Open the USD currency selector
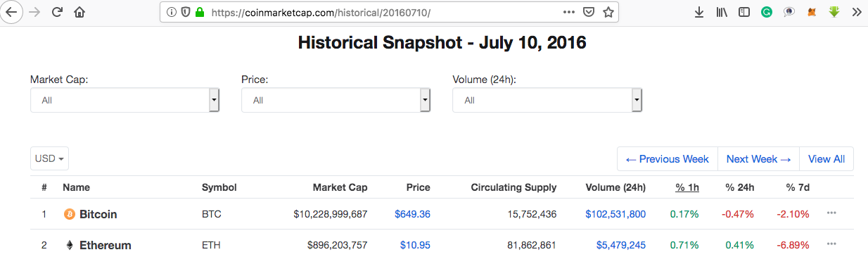 pyautogui.click(x=49, y=158)
